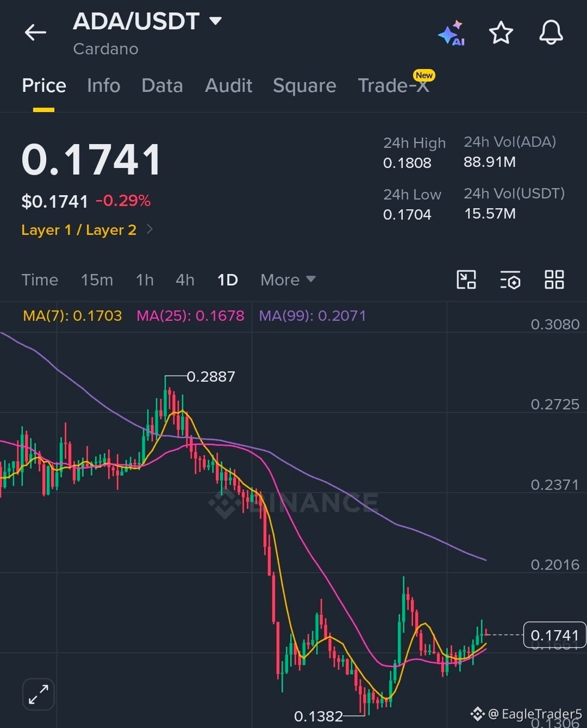
Task: Click the 24h High value 0.1808
Action: (407, 163)
